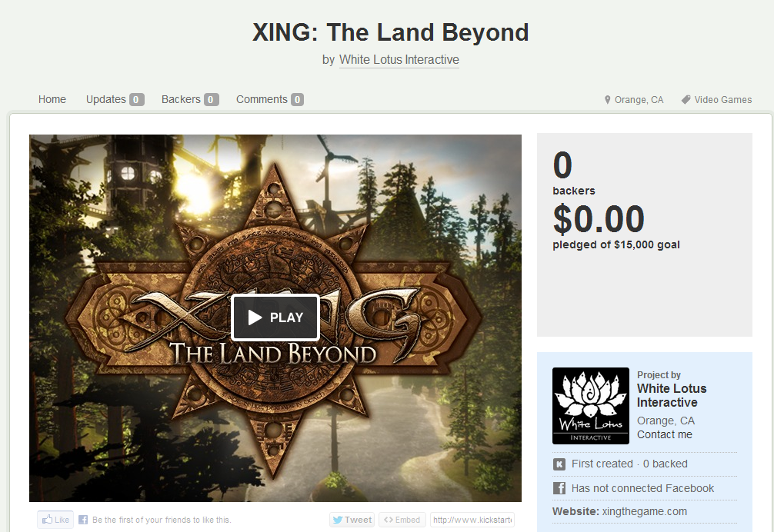Viewport: 774px width, 532px height.
Task: Click the Facebook icon in creator panel
Action: pyautogui.click(x=559, y=488)
